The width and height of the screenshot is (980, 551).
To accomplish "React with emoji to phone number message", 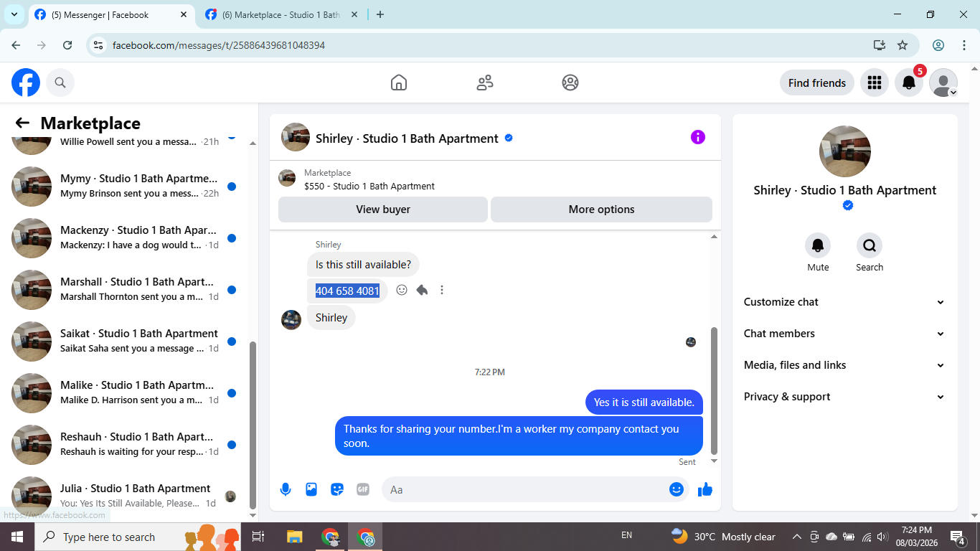I will tap(402, 290).
